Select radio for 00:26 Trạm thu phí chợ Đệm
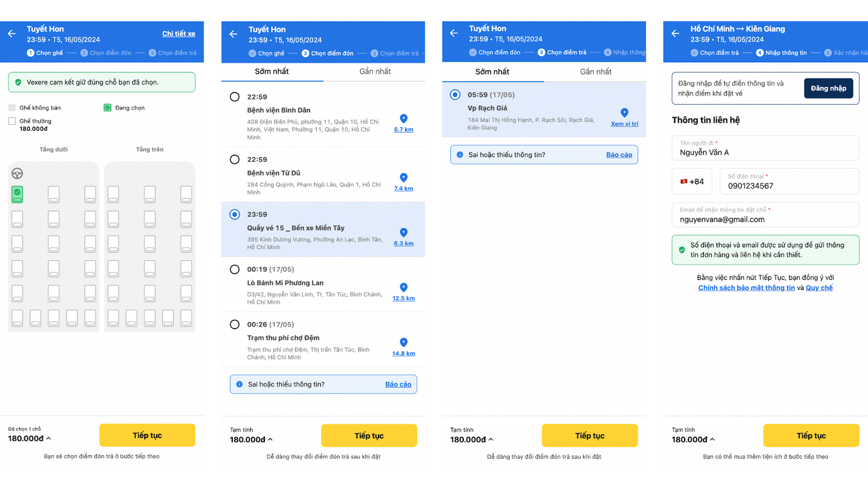The height and width of the screenshot is (488, 868). [234, 324]
